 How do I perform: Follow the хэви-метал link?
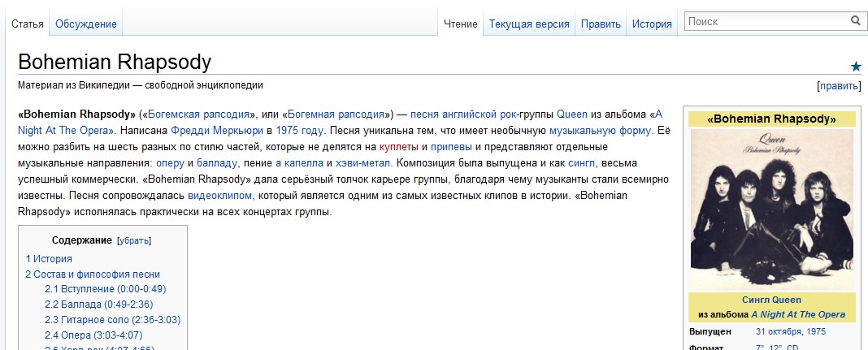(363, 164)
